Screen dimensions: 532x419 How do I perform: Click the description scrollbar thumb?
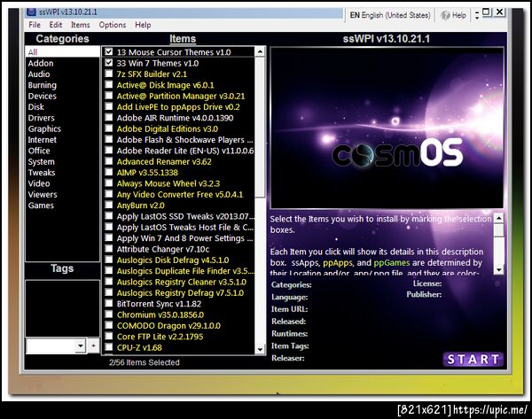click(498, 230)
